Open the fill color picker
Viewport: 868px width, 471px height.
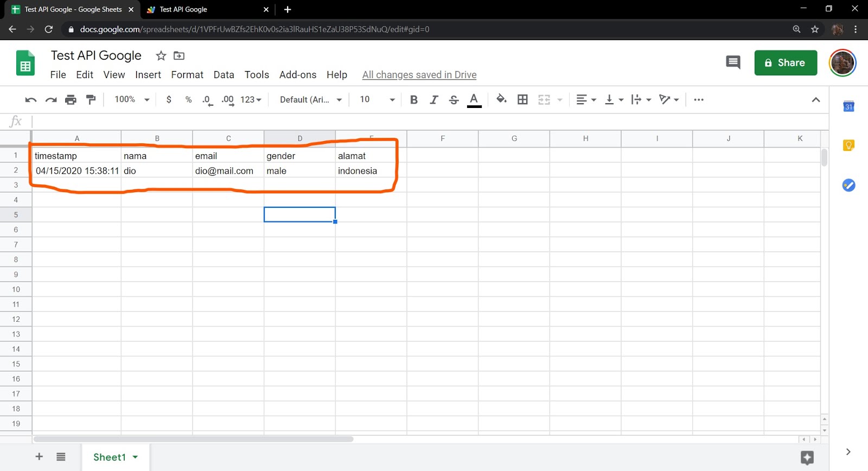pos(502,99)
